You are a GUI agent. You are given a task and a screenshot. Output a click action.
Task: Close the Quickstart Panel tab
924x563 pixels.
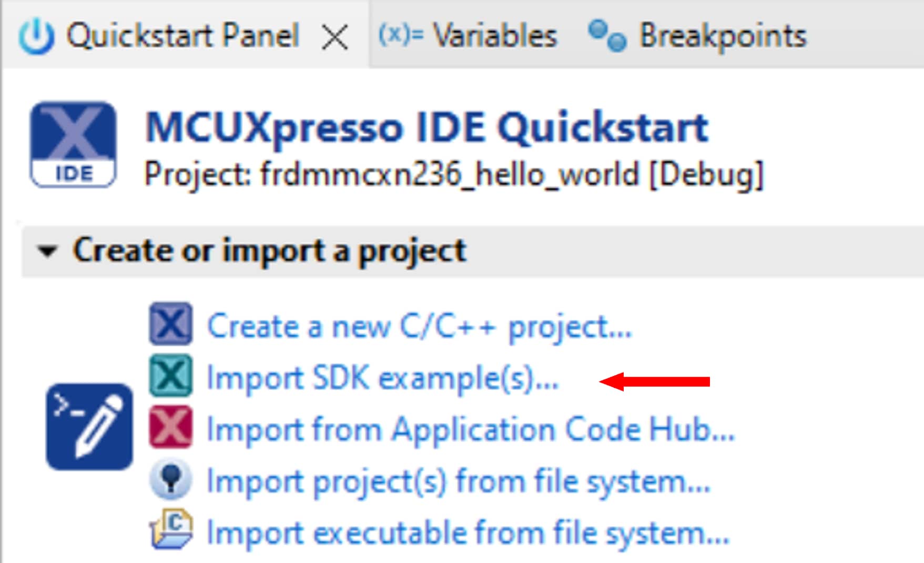point(334,38)
